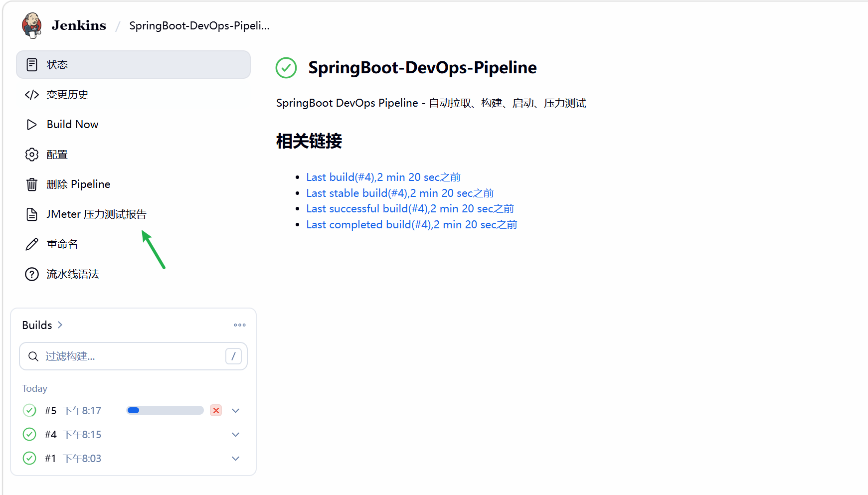This screenshot has width=868, height=495.
Task: Click the green pipeline success status icon
Action: click(286, 68)
